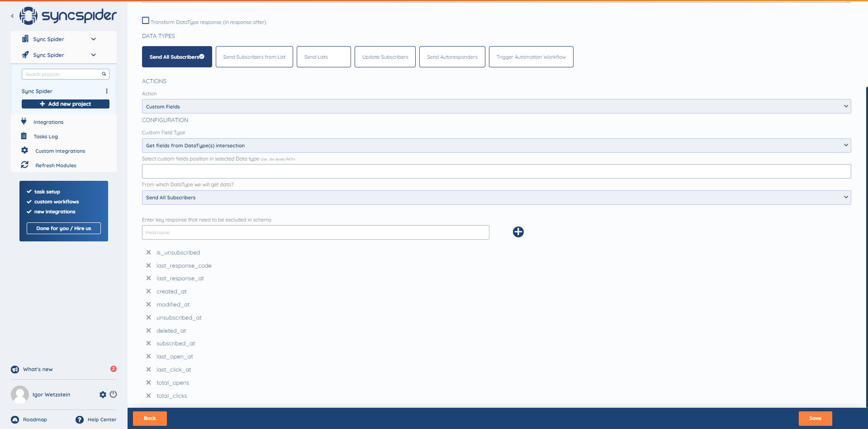Open the Roadmap link
This screenshot has width=868, height=429.
[35, 420]
